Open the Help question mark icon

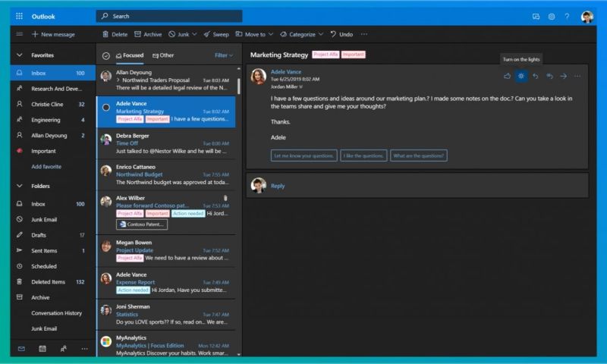(x=567, y=17)
